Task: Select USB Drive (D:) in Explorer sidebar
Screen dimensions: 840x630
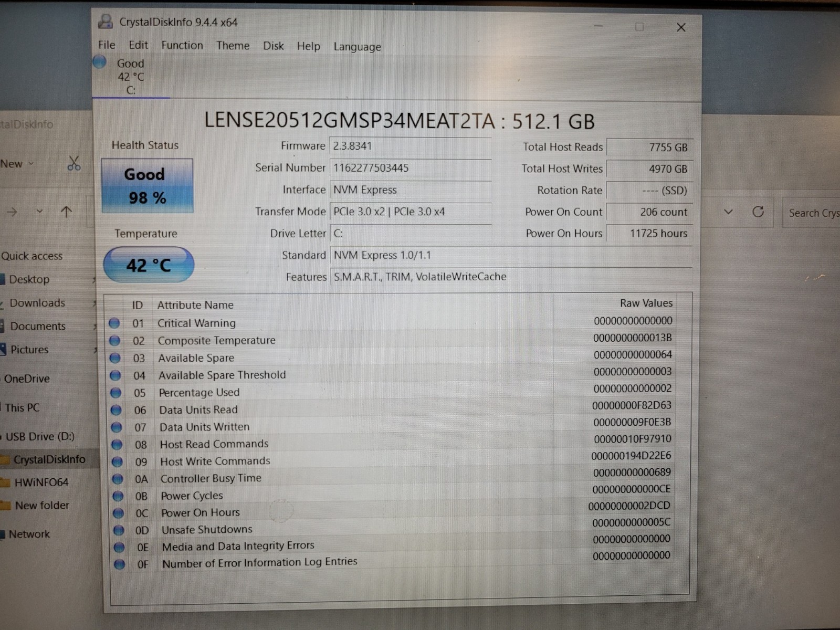Action: coord(39,436)
